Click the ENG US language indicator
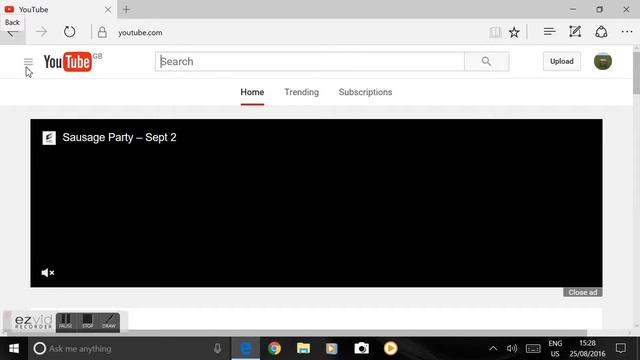640x360 pixels. (555, 349)
